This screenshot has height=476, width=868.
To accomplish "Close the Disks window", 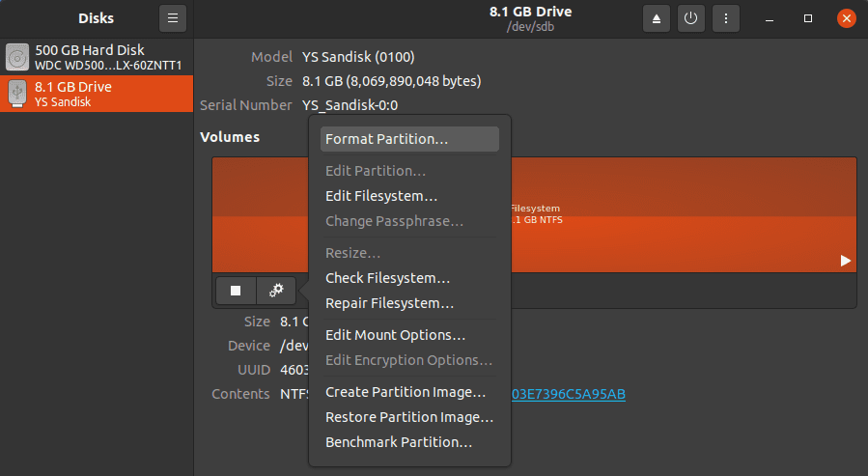I will tap(847, 18).
